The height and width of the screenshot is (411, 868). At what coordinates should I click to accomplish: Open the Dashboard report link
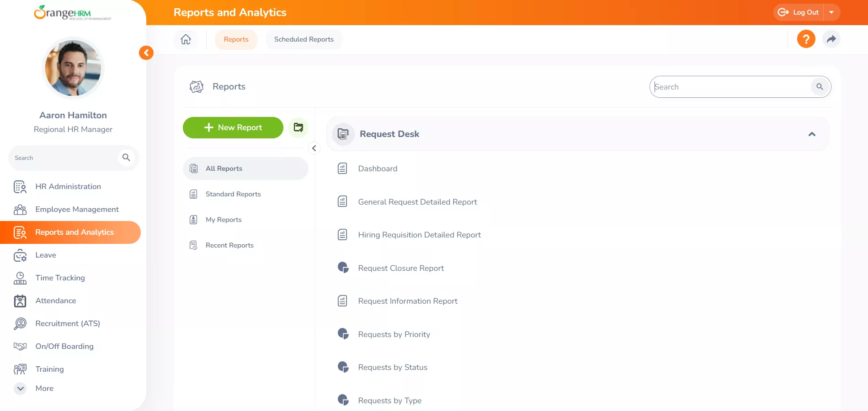(378, 169)
